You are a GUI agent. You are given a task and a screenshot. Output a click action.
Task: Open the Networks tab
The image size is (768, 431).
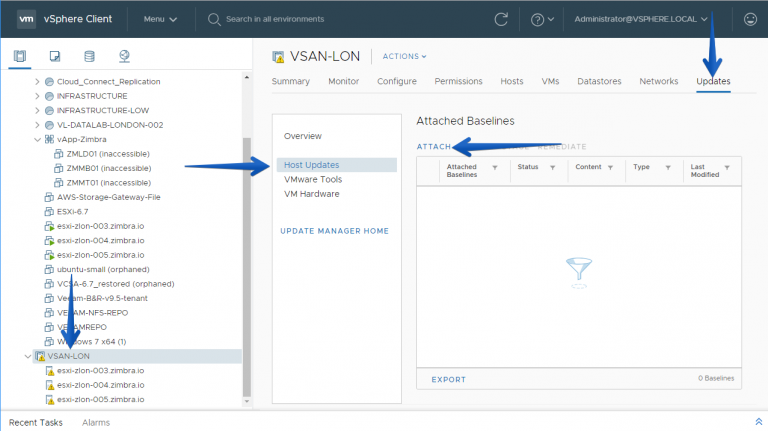659,81
